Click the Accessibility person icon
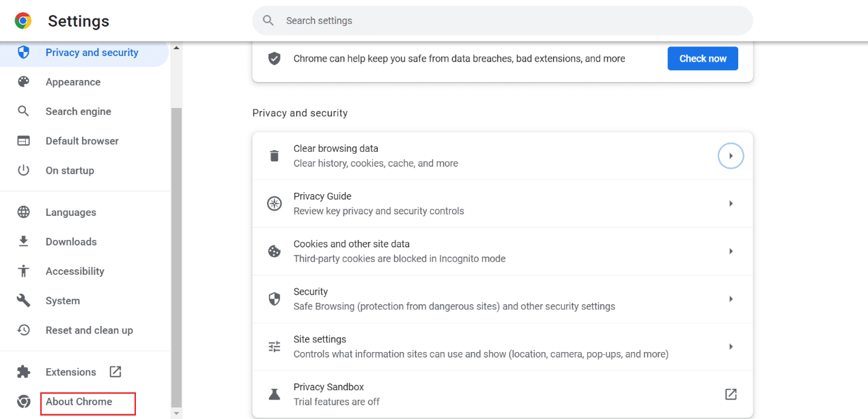The width and height of the screenshot is (868, 419). (x=23, y=271)
